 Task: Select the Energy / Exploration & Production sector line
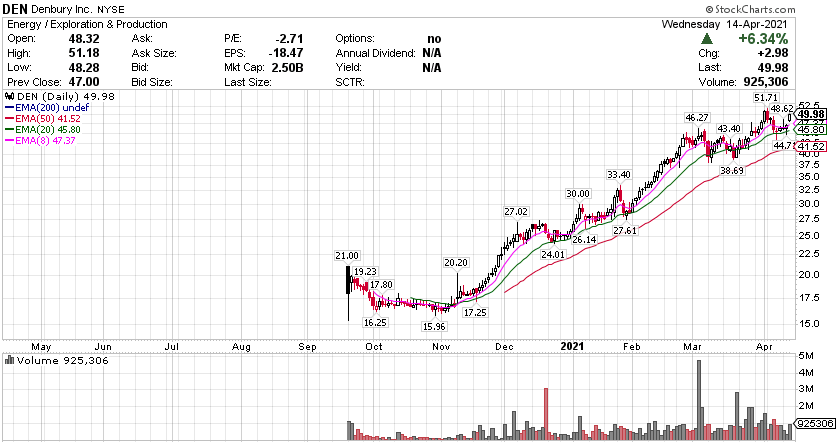[x=87, y=25]
